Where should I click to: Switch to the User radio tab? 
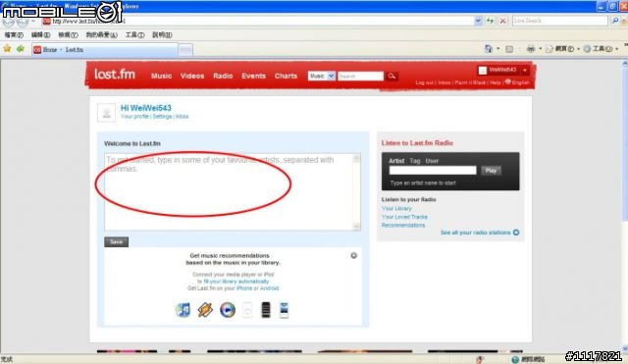click(x=432, y=161)
